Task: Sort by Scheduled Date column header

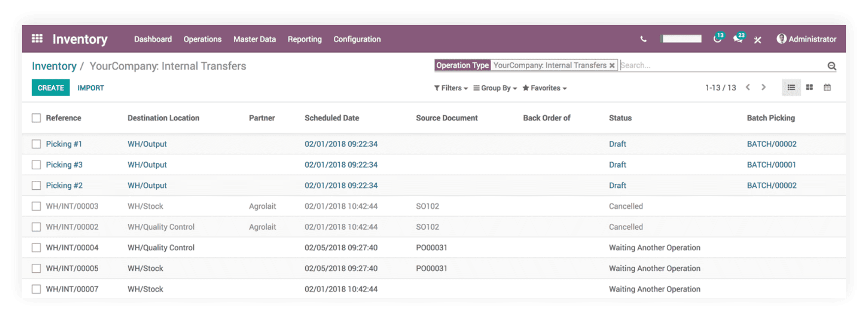Action: (x=332, y=118)
